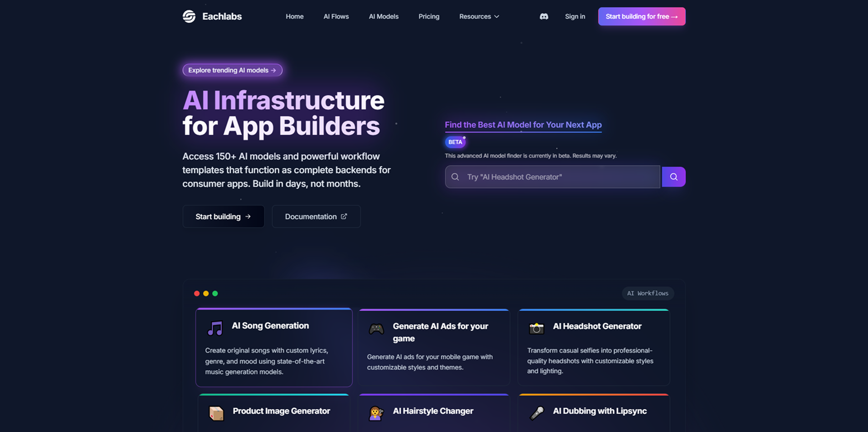This screenshot has height=432, width=868.
Task: Click the Eachlabs logo icon
Action: point(189,16)
